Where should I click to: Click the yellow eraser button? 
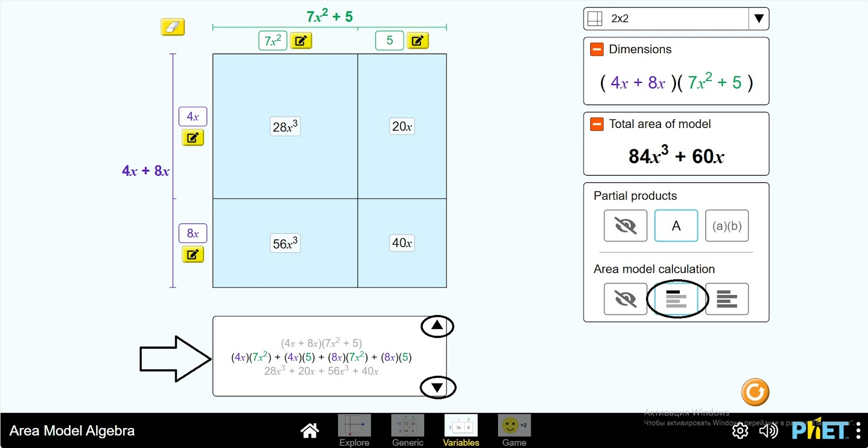pos(173,27)
